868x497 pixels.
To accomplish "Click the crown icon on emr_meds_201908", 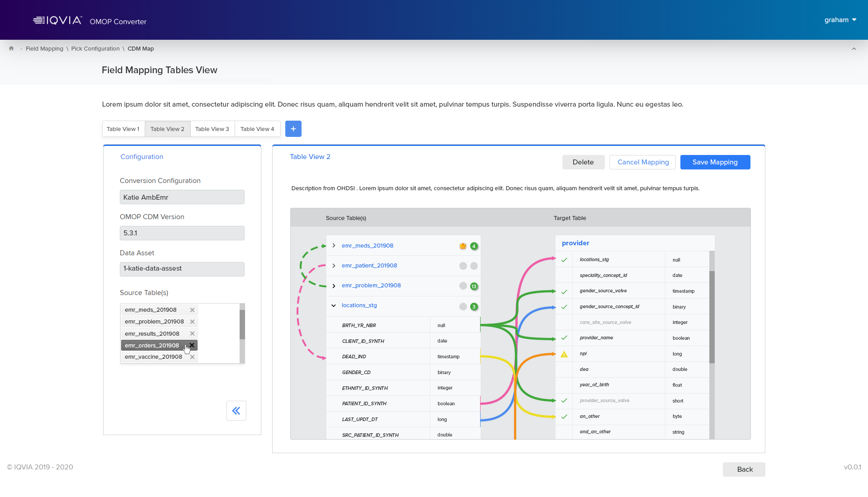I will pyautogui.click(x=462, y=246).
